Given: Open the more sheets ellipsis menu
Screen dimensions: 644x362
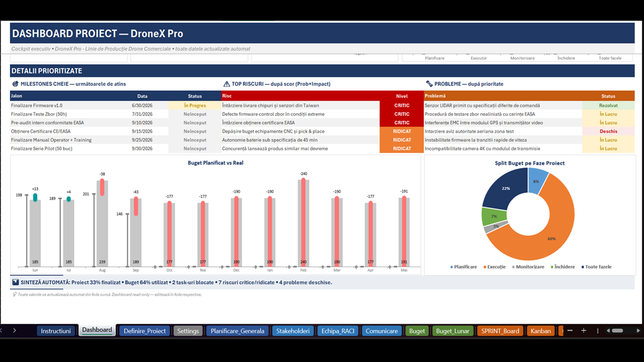Looking at the screenshot, I should coord(570,330).
